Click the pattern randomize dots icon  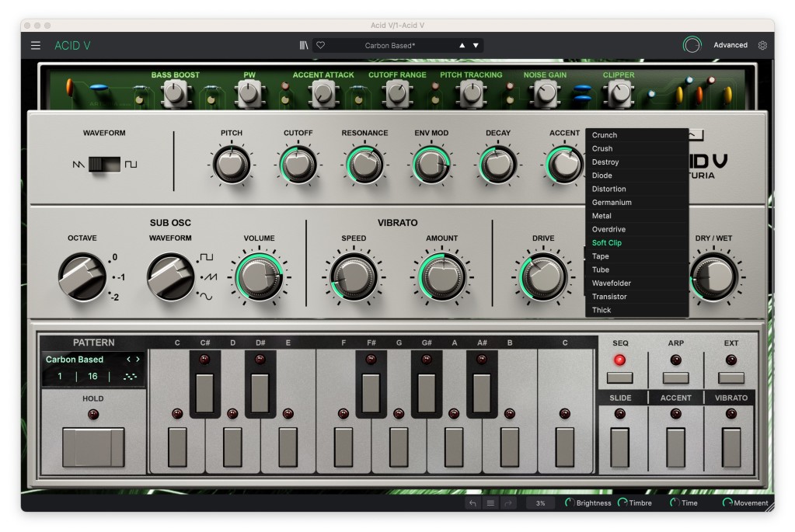pos(130,377)
